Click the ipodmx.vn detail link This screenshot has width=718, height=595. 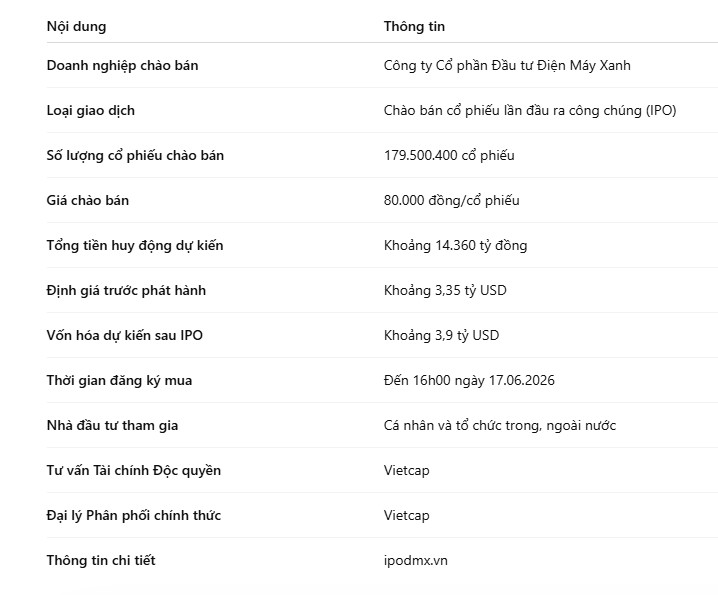415,560
